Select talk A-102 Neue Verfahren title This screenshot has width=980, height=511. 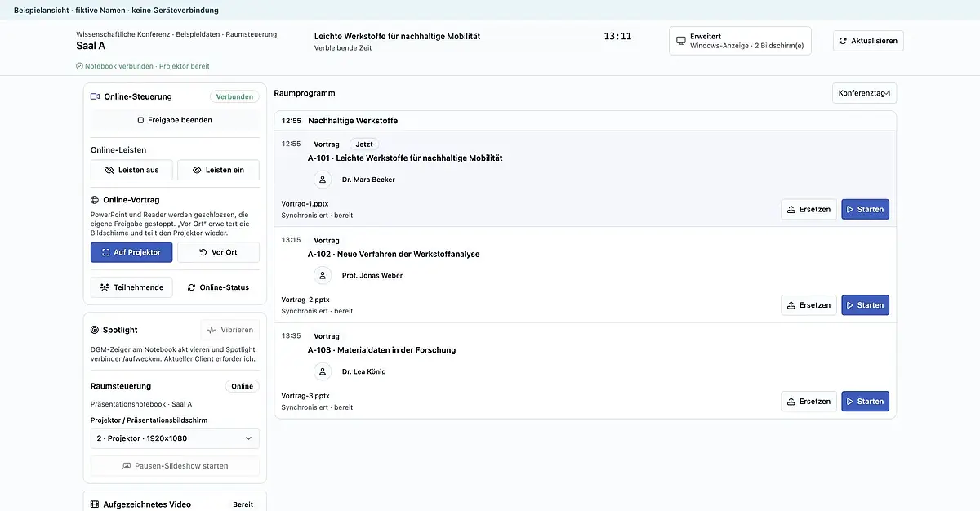(394, 255)
